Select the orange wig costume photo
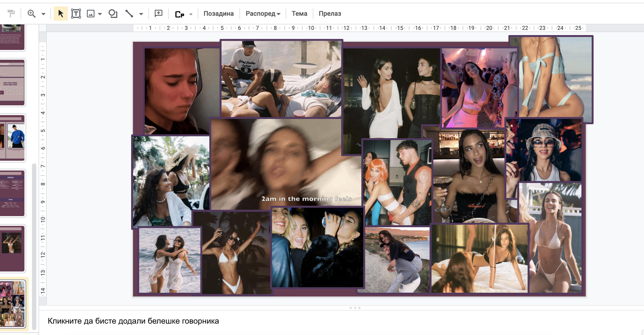This screenshot has width=644, height=335. pos(397,182)
